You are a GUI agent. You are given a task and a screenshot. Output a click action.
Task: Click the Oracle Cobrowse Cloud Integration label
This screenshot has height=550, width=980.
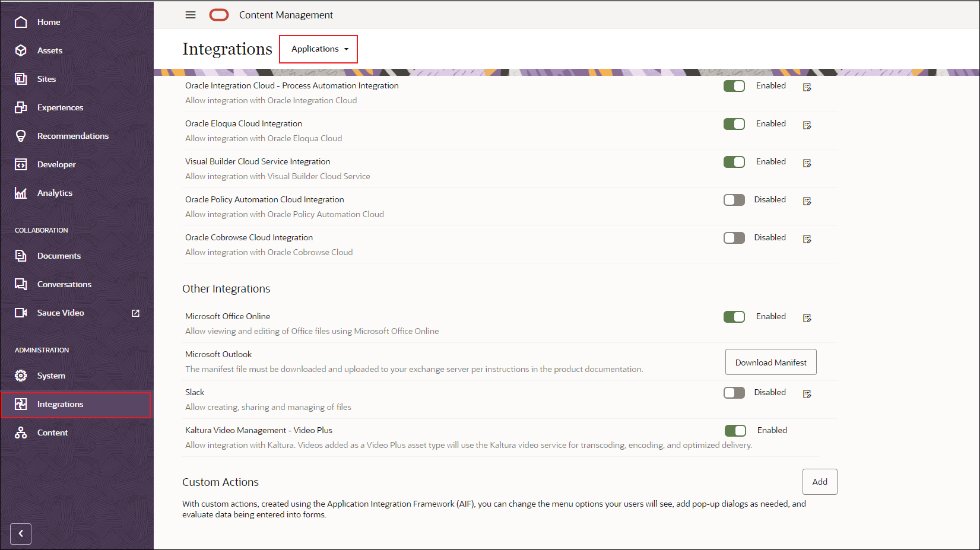249,237
